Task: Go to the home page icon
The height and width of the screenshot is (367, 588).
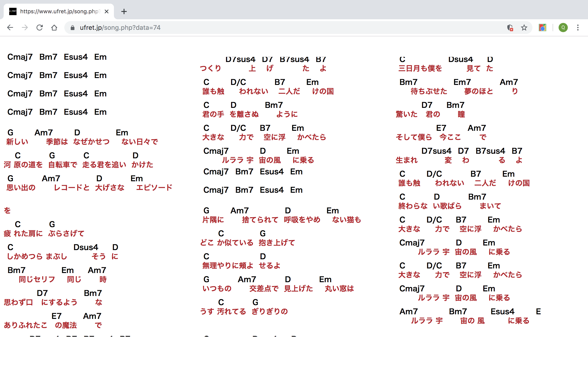Action: tap(54, 28)
